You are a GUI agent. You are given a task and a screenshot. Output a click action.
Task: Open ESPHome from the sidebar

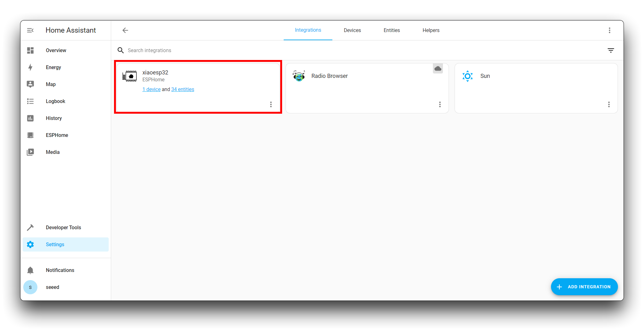[x=66, y=135]
